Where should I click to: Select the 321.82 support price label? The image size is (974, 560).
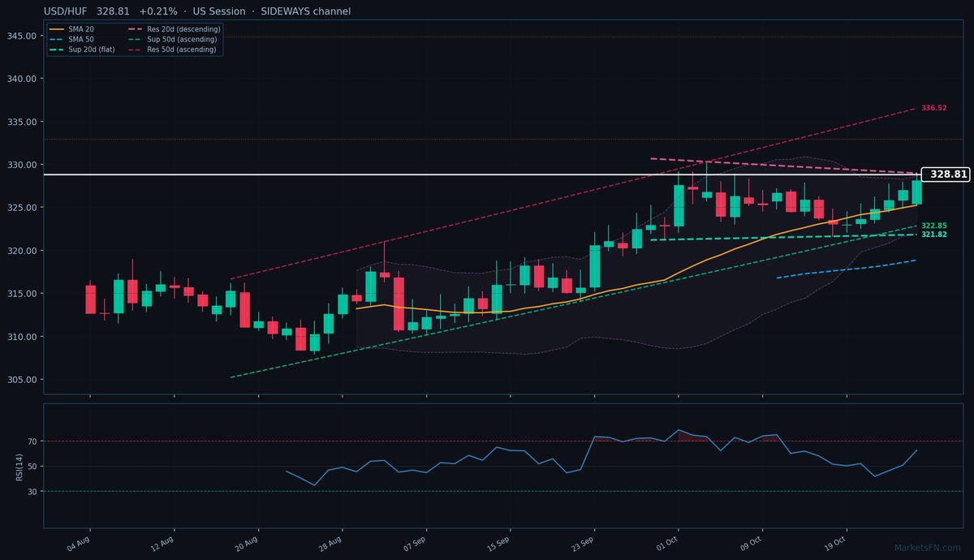point(934,235)
